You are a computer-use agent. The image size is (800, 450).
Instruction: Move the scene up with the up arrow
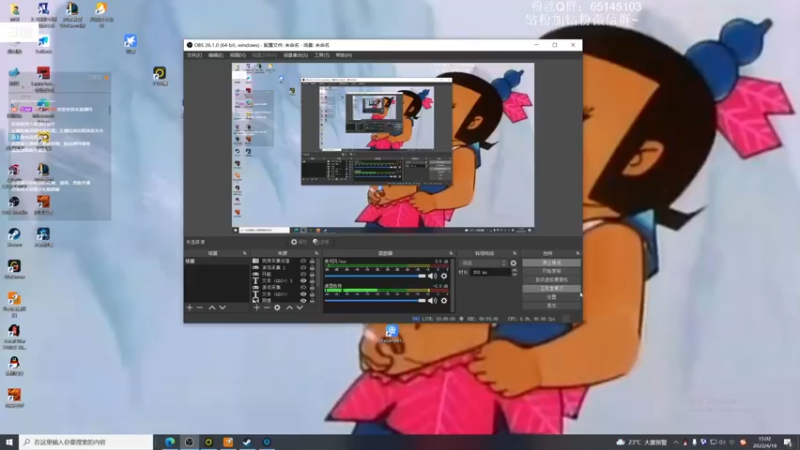click(212, 308)
